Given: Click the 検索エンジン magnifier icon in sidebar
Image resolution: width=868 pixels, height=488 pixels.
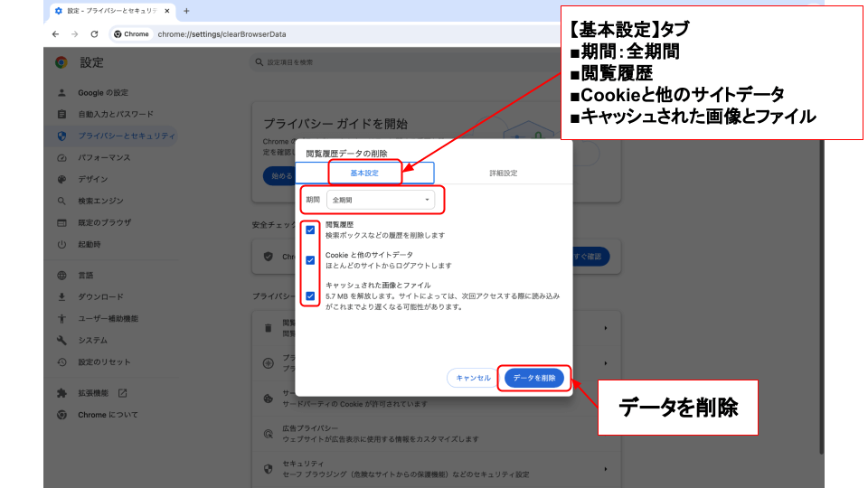Looking at the screenshot, I should [61, 201].
